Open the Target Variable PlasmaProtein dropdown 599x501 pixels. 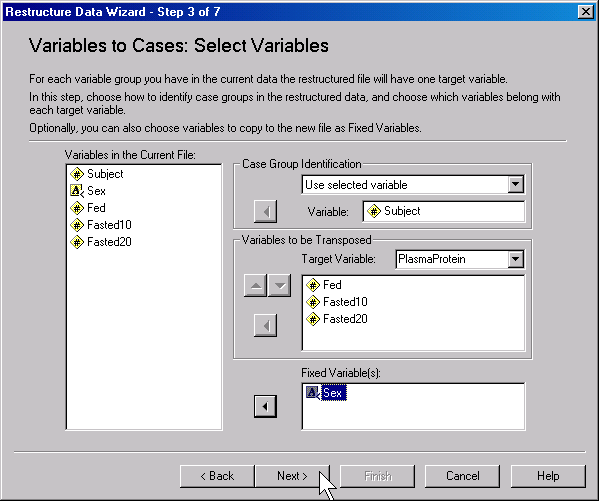[515, 259]
